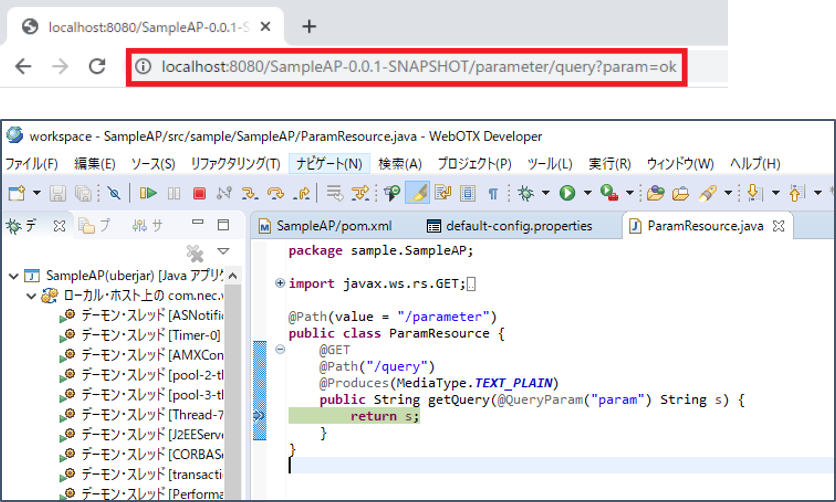Open the Run button dropdown arrow
Viewport: 836px width, 502px height.
pos(587,193)
